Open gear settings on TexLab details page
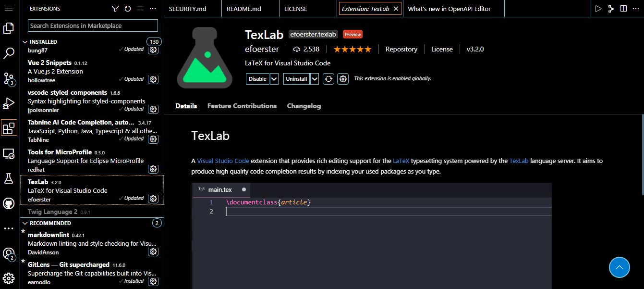 coord(343,79)
